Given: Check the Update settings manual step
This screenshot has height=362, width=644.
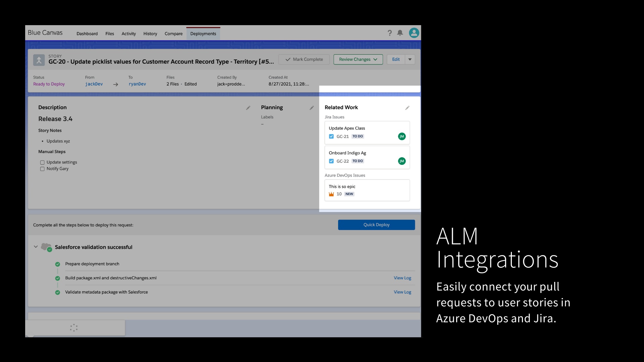Looking at the screenshot, I should pyautogui.click(x=42, y=162).
